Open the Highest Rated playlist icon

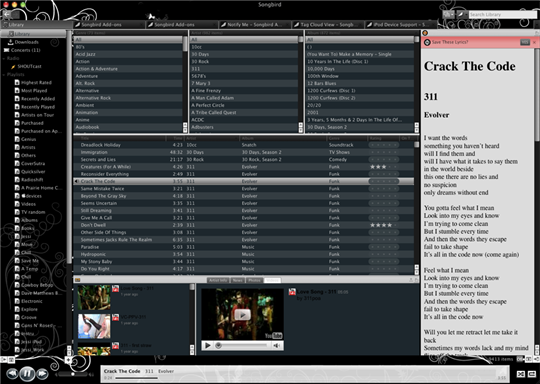(17, 82)
